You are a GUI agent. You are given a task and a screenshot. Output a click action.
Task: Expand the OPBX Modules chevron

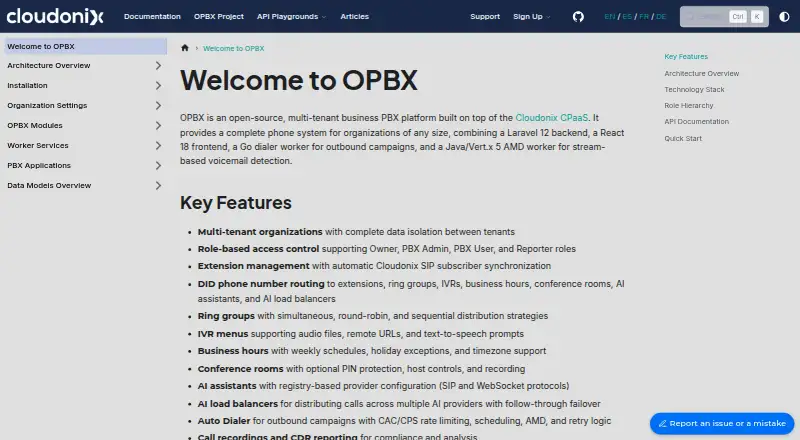(158, 126)
